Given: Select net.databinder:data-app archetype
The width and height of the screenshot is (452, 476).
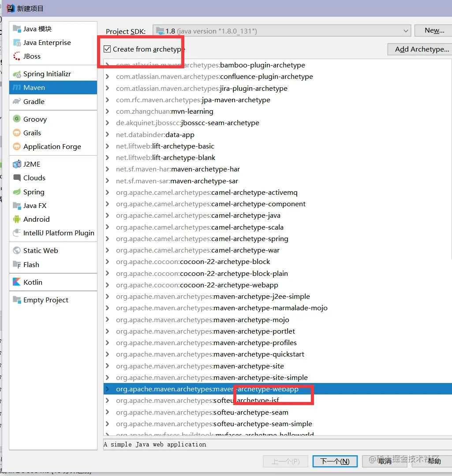Looking at the screenshot, I should [155, 134].
